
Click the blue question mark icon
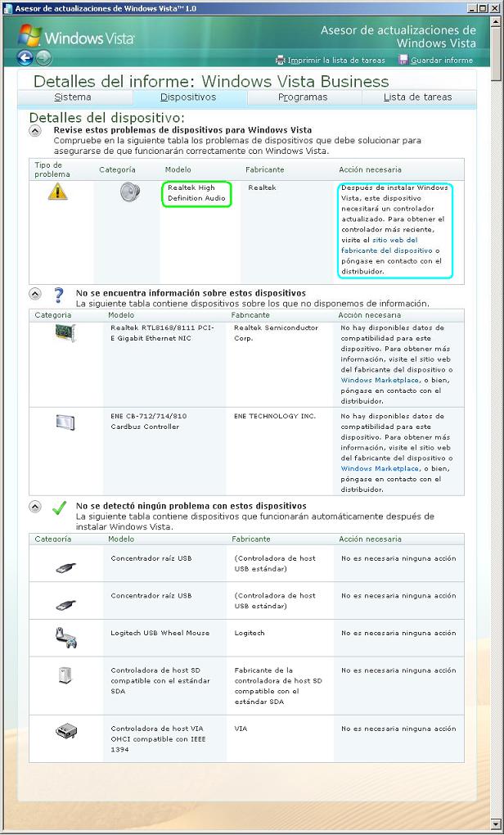coord(59,295)
